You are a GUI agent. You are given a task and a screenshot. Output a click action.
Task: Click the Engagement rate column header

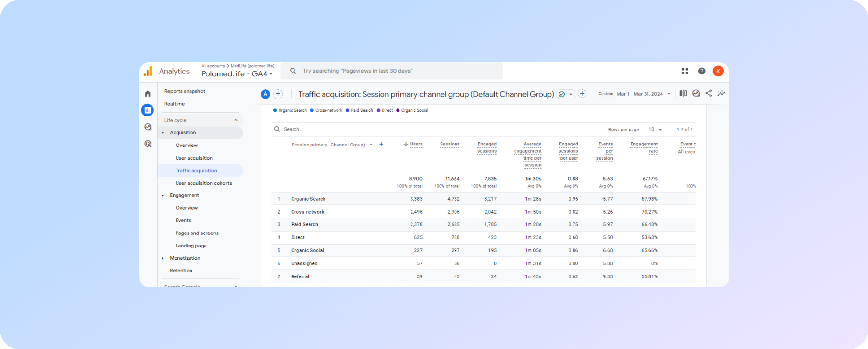(644, 147)
